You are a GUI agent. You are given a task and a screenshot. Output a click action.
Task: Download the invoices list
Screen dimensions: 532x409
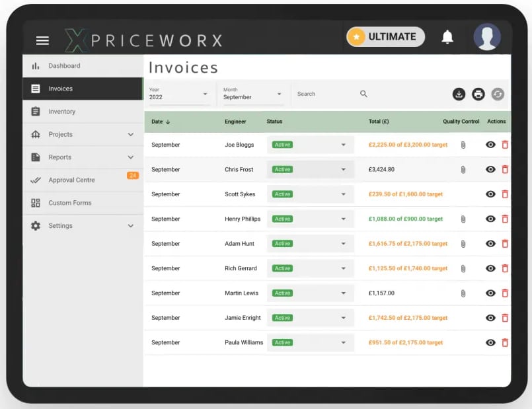tap(459, 94)
